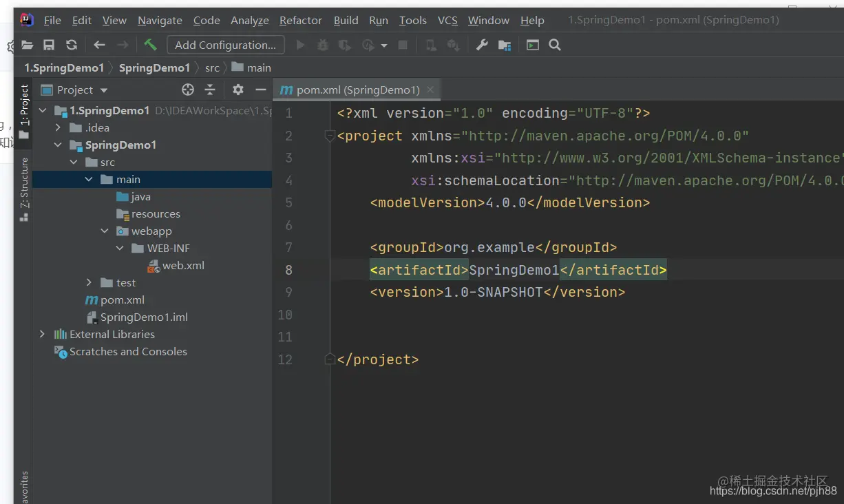Click the src breadcrumb

coord(212,67)
